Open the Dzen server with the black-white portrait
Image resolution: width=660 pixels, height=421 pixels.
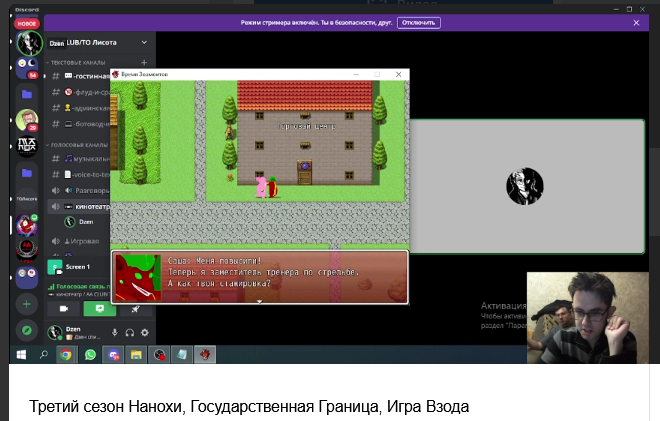pyautogui.click(x=29, y=43)
